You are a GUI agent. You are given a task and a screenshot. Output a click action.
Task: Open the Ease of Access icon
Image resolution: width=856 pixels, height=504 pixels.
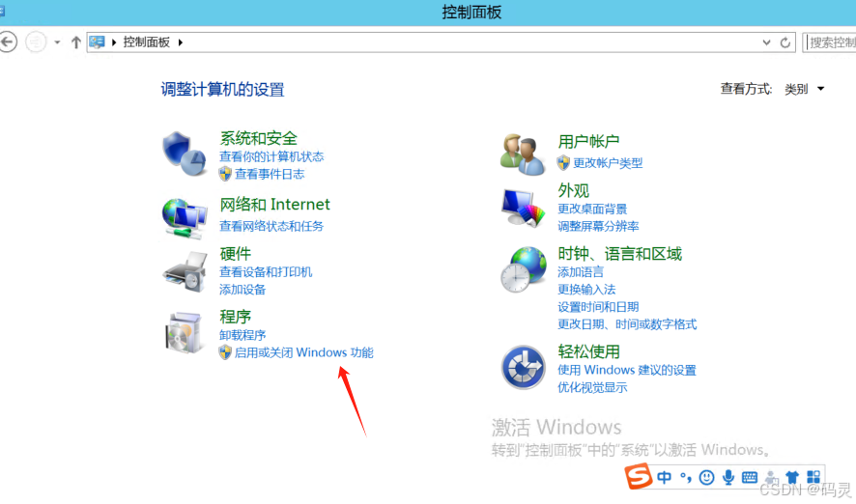click(x=523, y=367)
